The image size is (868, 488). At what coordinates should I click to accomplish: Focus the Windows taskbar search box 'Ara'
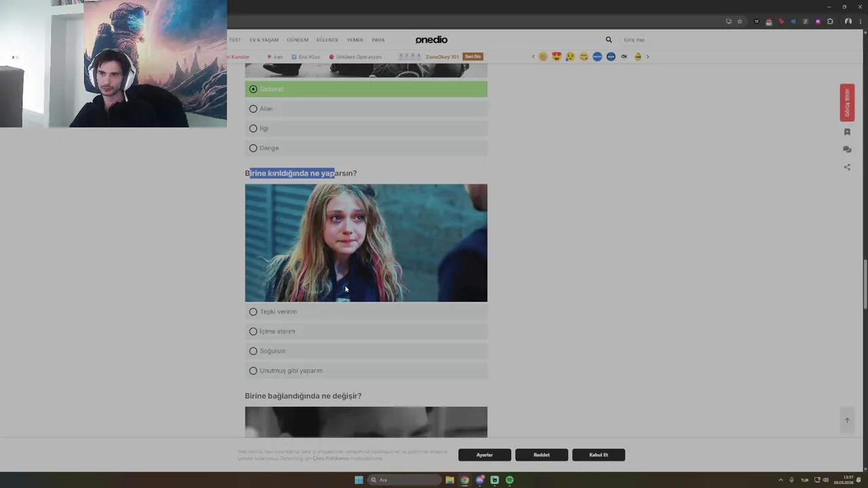point(404,480)
